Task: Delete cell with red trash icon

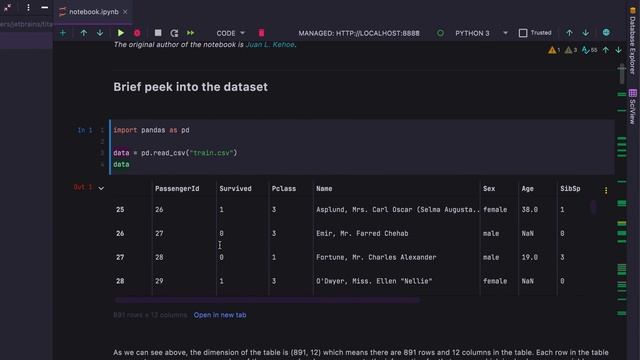Action: pos(261,33)
